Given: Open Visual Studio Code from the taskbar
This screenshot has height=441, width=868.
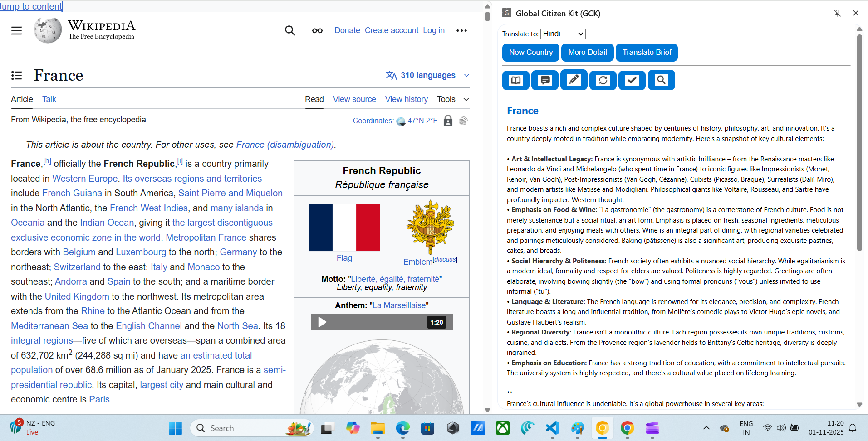Looking at the screenshot, I should (x=552, y=428).
